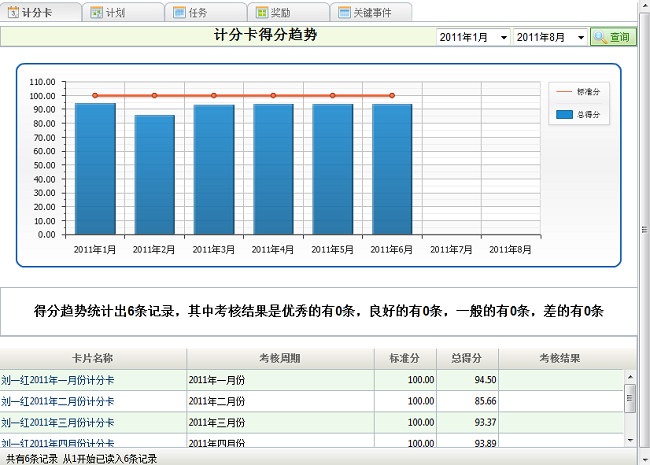Open link 刘一红2011年二月份计分卡

pyautogui.click(x=58, y=401)
